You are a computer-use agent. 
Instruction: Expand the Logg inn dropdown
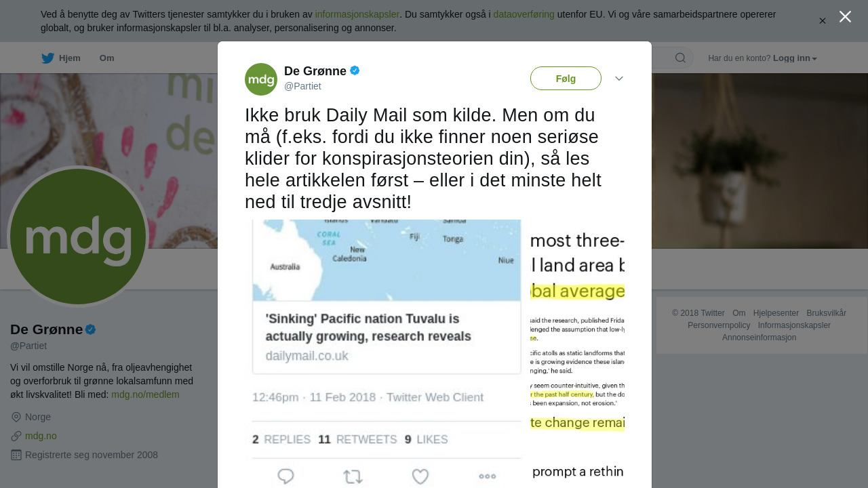[795, 58]
